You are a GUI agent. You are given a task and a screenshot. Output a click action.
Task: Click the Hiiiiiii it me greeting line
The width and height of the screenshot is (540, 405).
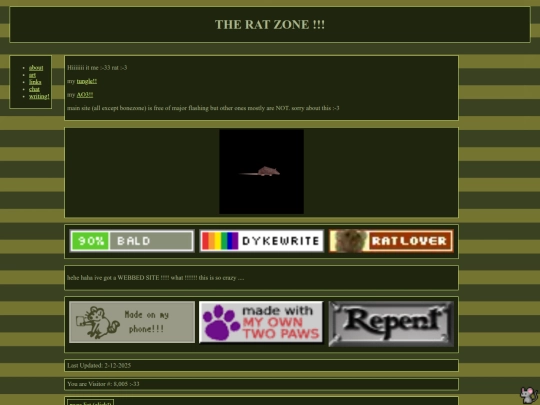tap(97, 68)
